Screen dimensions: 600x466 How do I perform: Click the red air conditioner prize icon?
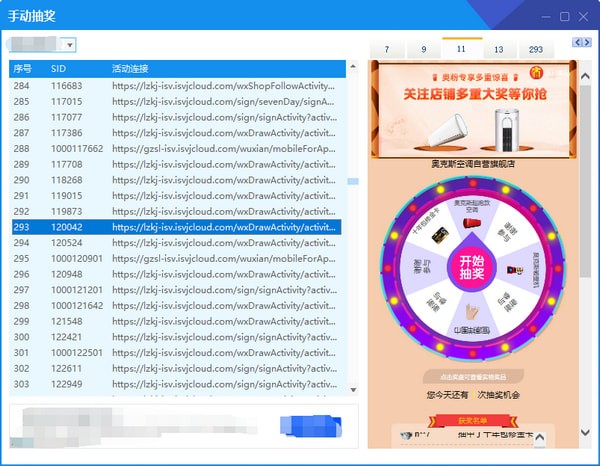[x=471, y=223]
